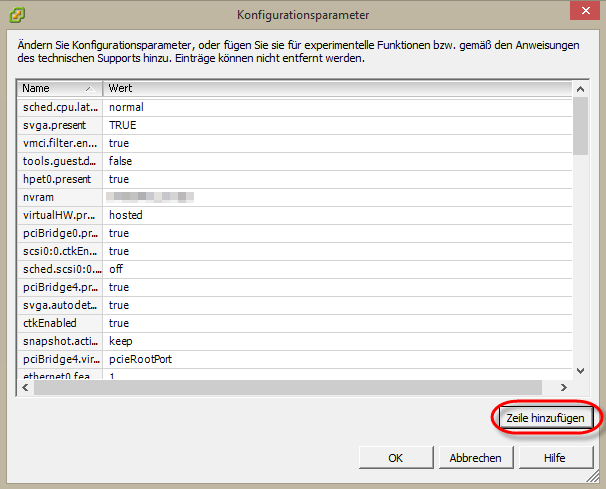The height and width of the screenshot is (489, 606).
Task: Select the pciBridge4.pr... parameter name
Action: (x=60, y=287)
